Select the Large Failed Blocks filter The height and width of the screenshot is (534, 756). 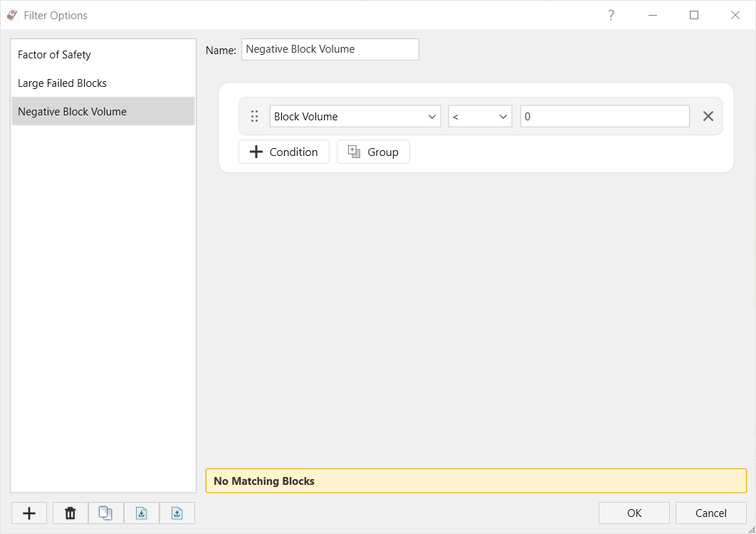(103, 83)
